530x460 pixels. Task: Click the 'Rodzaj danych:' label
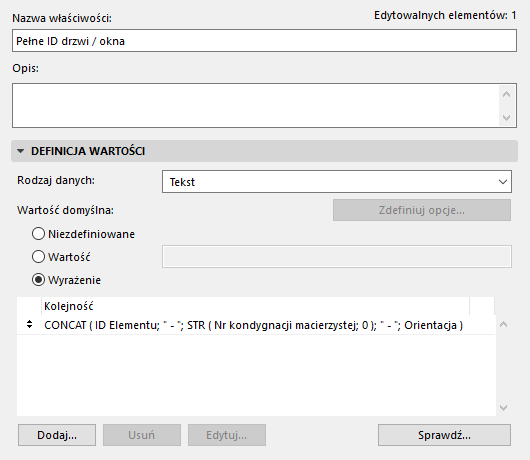coord(56,180)
